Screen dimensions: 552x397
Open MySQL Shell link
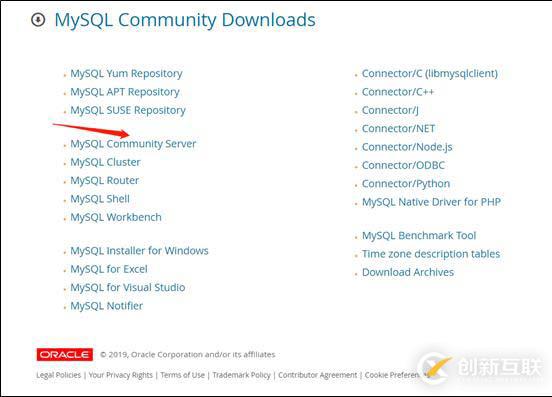100,199
